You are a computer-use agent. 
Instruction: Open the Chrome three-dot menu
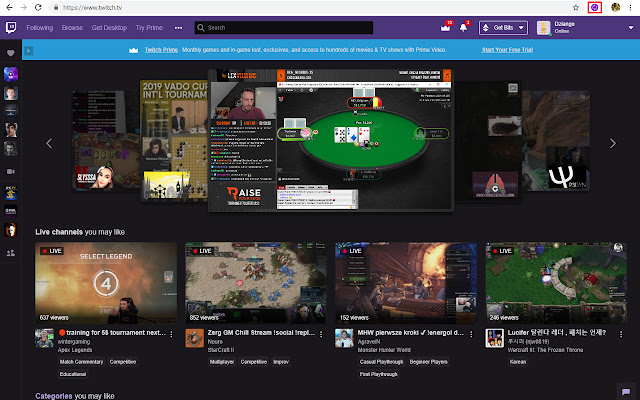coord(631,7)
